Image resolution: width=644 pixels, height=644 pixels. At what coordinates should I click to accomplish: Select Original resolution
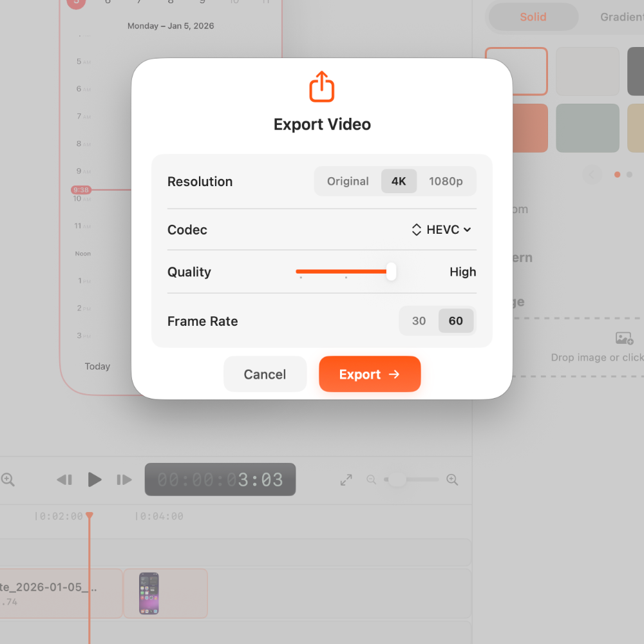pyautogui.click(x=348, y=181)
